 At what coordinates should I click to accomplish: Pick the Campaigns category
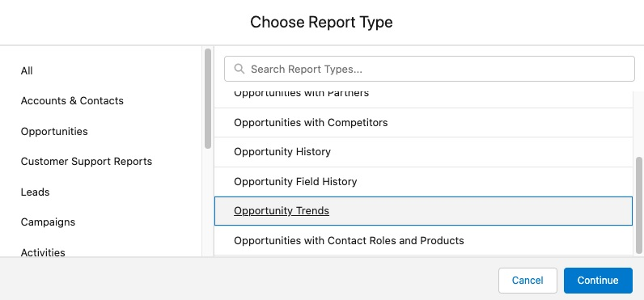[x=48, y=222]
